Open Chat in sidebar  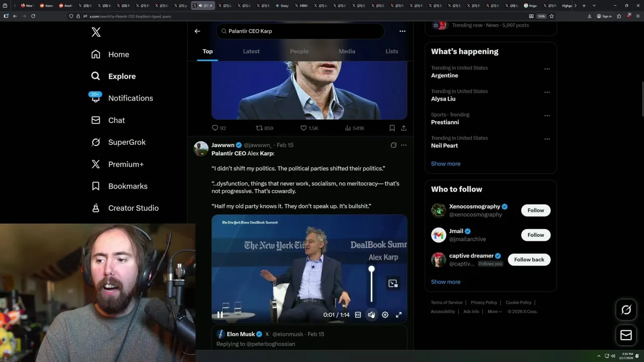coord(108,120)
